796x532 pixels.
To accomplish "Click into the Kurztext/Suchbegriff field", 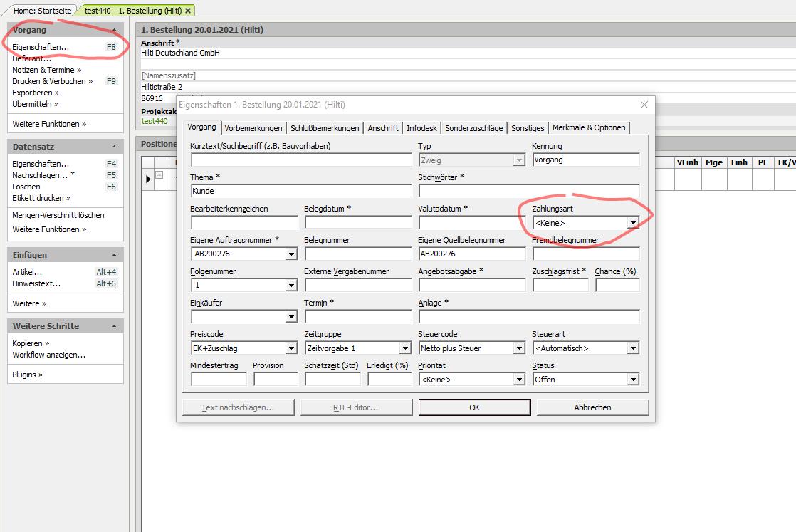I will [301, 160].
